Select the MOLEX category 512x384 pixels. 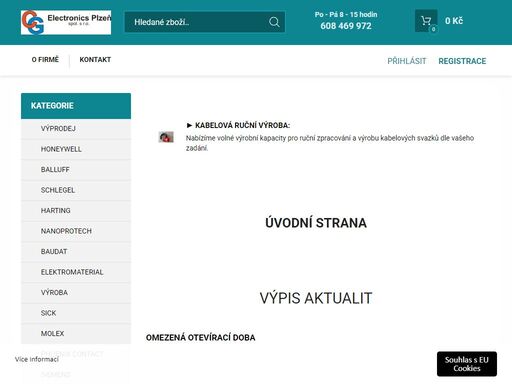click(x=76, y=334)
